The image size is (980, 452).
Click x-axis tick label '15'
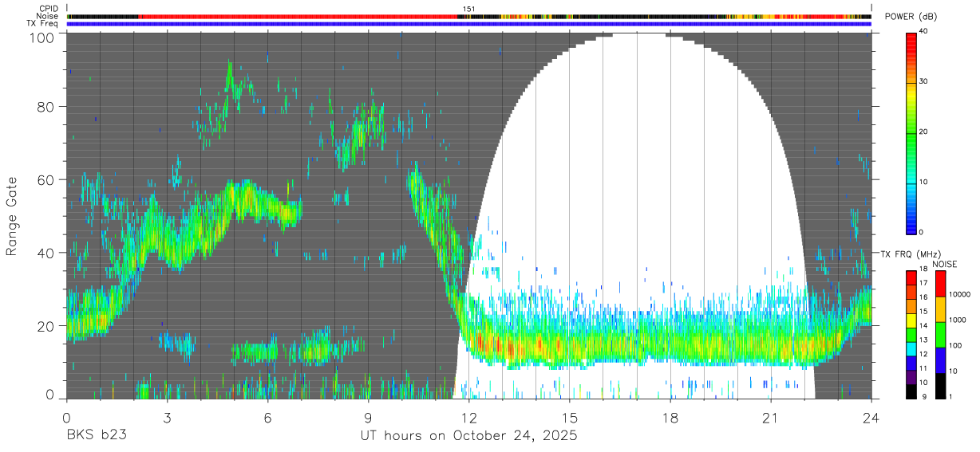pyautogui.click(x=569, y=418)
